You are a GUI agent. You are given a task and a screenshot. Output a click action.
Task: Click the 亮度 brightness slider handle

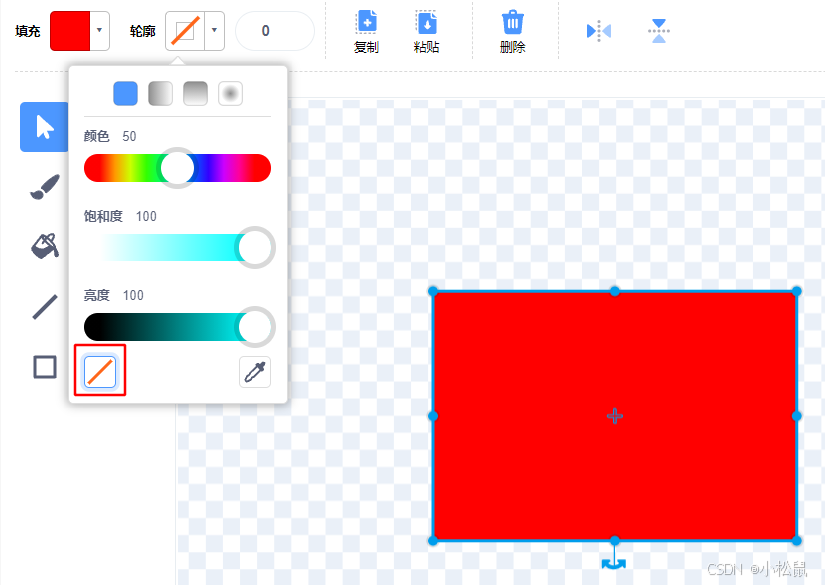click(255, 327)
